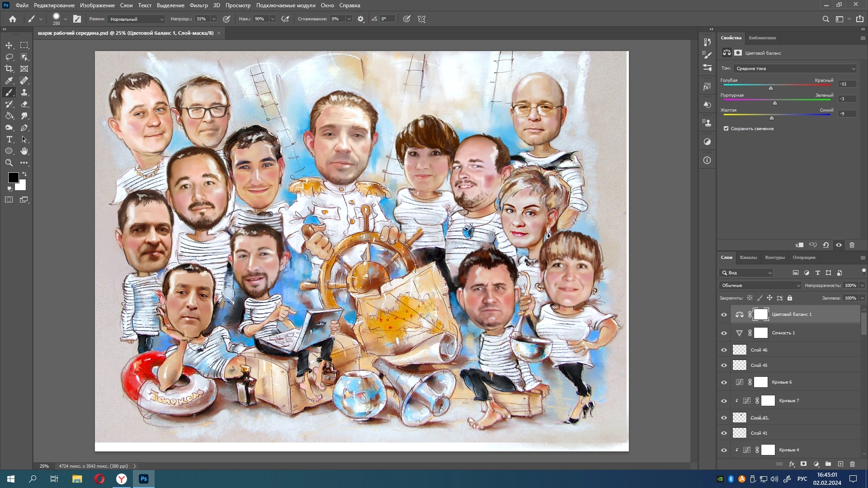Click the add layer mask icon

803,464
